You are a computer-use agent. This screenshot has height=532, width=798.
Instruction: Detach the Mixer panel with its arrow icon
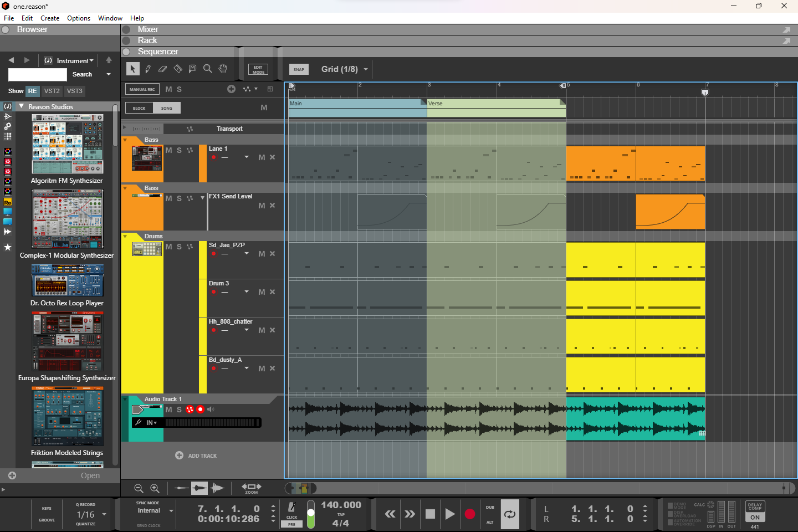[x=786, y=29]
